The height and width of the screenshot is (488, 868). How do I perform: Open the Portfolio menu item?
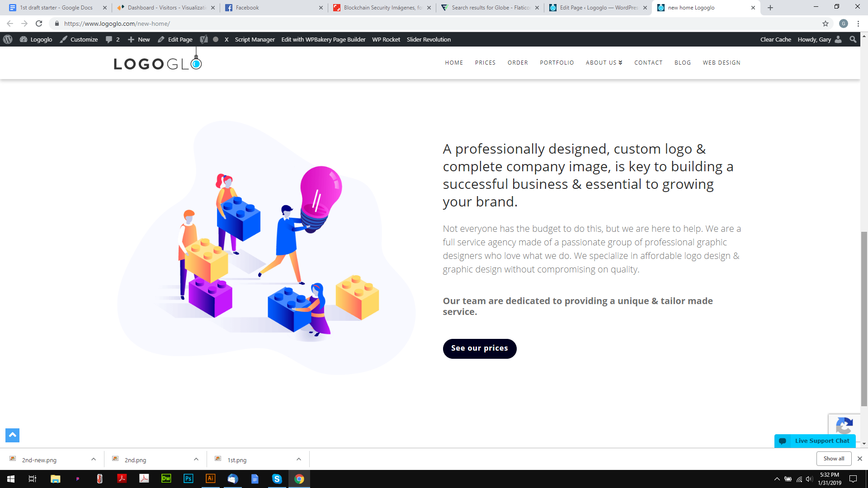[x=557, y=63]
